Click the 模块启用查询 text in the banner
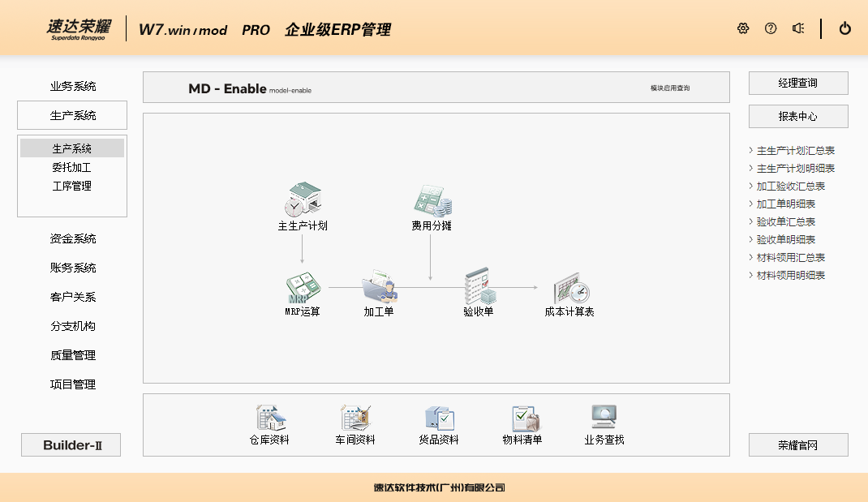Screen dimensions: 868x502 click(x=670, y=88)
